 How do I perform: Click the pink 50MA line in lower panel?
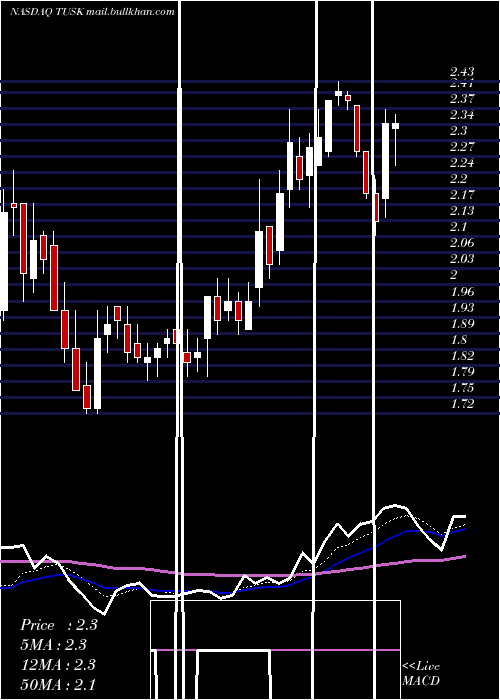coord(232,575)
